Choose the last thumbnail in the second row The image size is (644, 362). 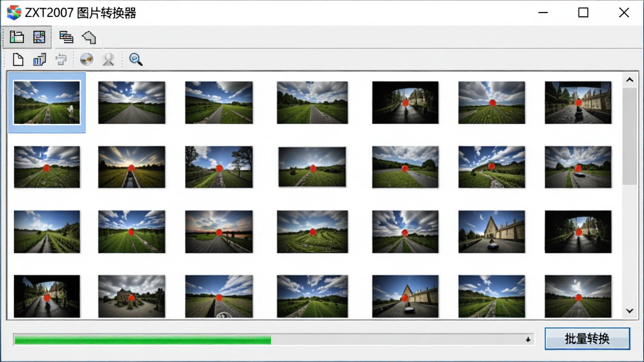[x=579, y=167]
